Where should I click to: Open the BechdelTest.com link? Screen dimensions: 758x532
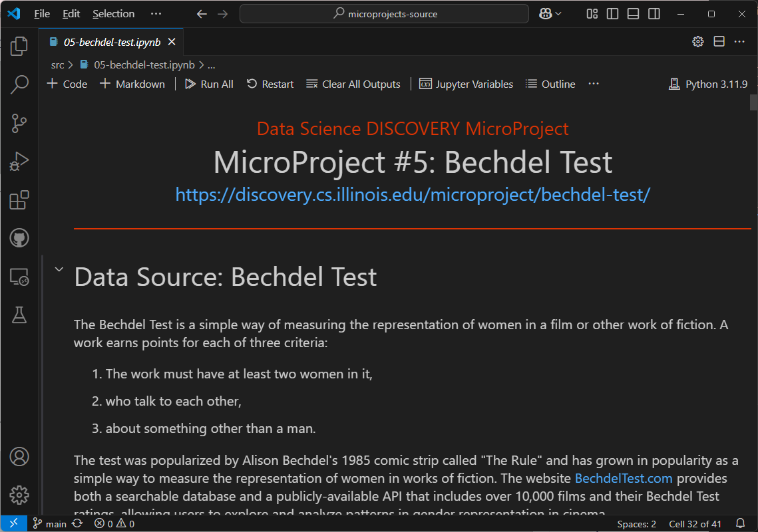(x=624, y=478)
